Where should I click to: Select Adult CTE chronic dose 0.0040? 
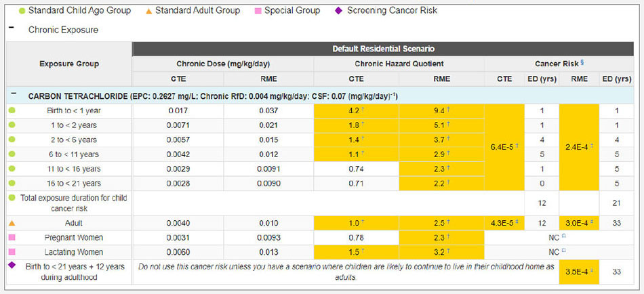click(178, 224)
